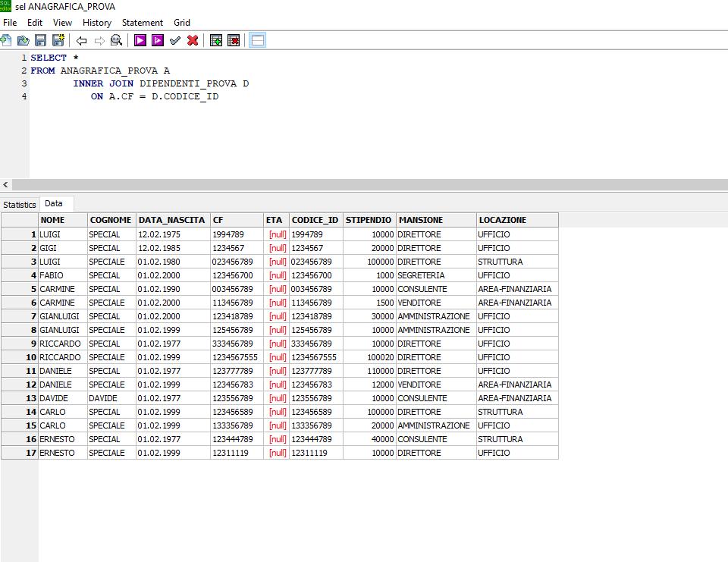This screenshot has height=562, width=728.
Task: Switch to the Statistics tab
Action: [x=20, y=204]
